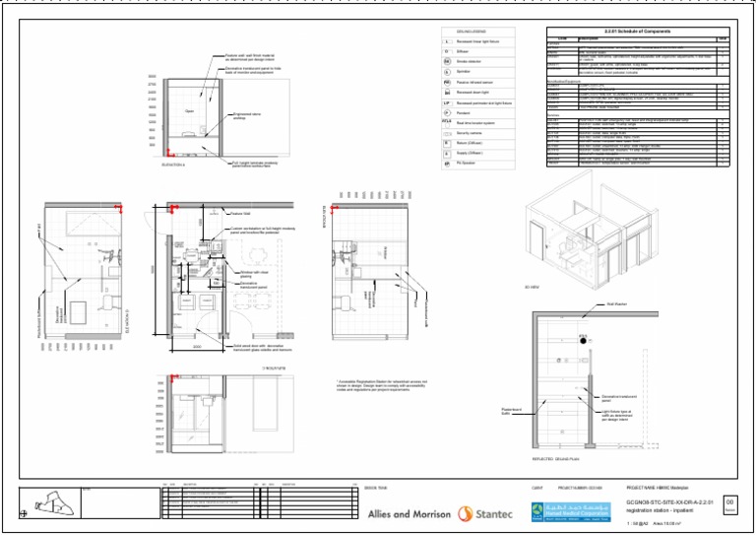Click the Supply (Diffuser) legend symbol
The width and height of the screenshot is (756, 535).
click(x=447, y=154)
